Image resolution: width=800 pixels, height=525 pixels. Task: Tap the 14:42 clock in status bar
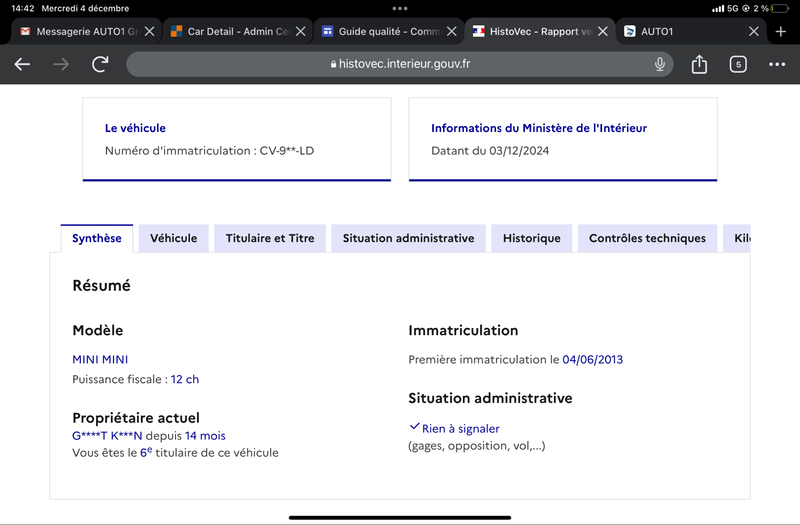pos(22,8)
